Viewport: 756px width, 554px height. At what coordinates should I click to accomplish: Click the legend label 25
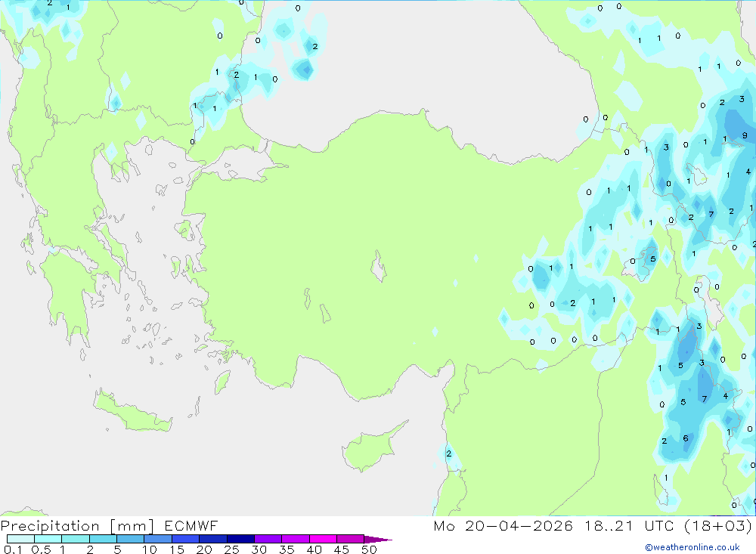point(231,549)
